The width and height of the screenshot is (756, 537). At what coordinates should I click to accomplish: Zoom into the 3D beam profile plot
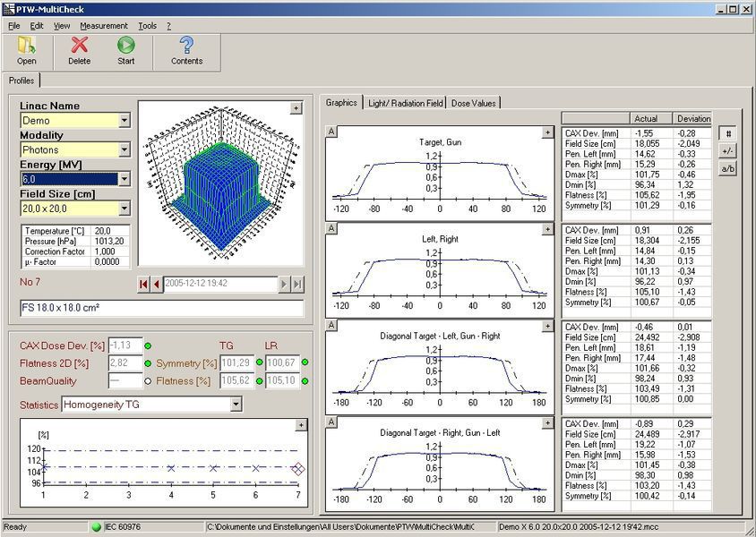[296, 107]
